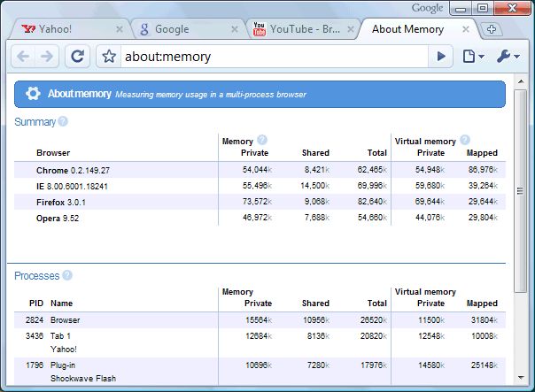Click the vertical scrollbar thumb
This screenshot has height=392, width=535.
pos(520,191)
